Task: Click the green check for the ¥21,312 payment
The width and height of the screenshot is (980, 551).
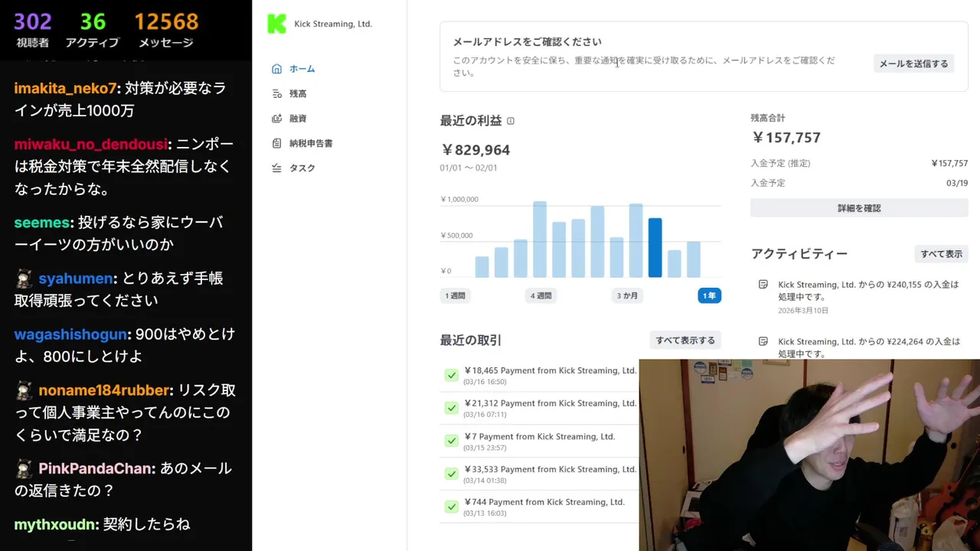Action: [452, 408]
